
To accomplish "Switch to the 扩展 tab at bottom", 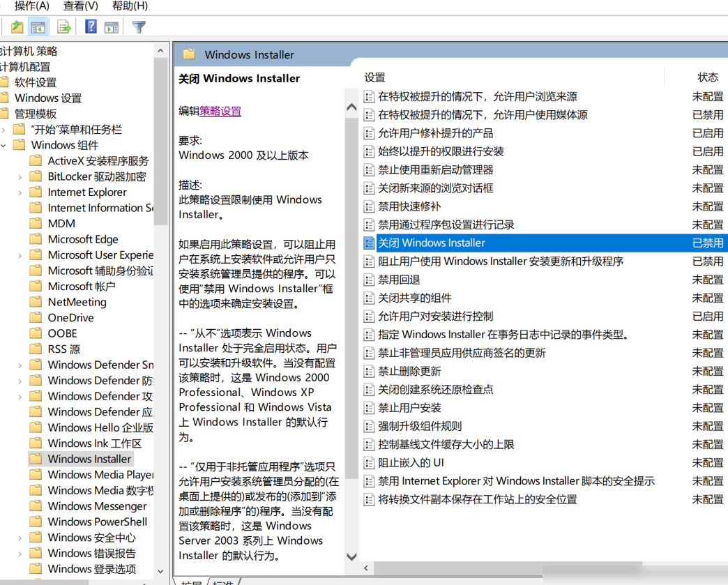I will click(191, 582).
